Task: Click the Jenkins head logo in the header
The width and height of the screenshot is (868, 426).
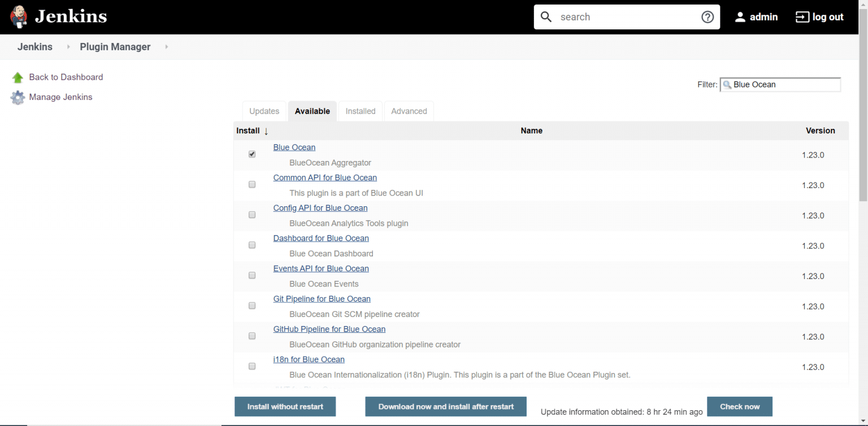Action: (x=18, y=16)
